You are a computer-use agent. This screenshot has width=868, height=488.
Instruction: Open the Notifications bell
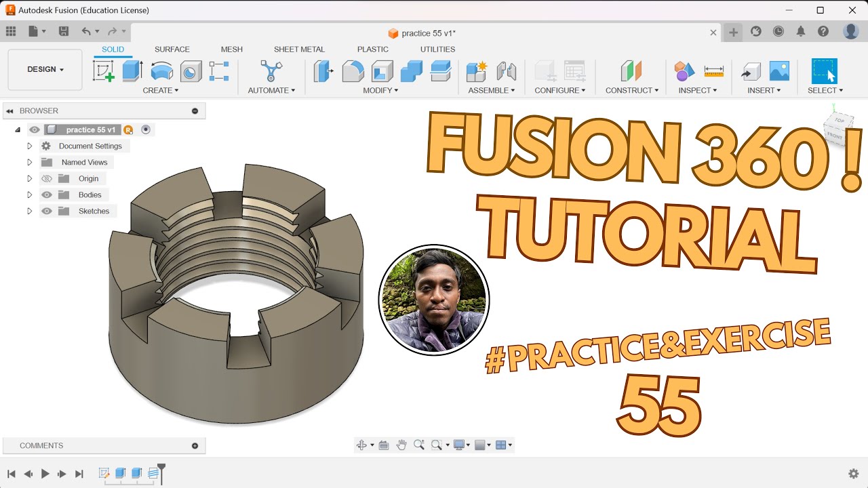pyautogui.click(x=801, y=31)
